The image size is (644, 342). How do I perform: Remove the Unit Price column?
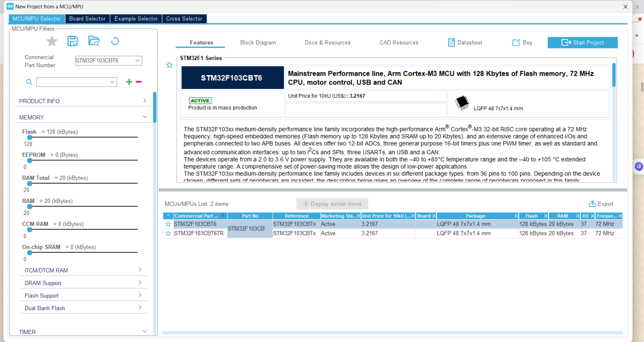(x=413, y=216)
